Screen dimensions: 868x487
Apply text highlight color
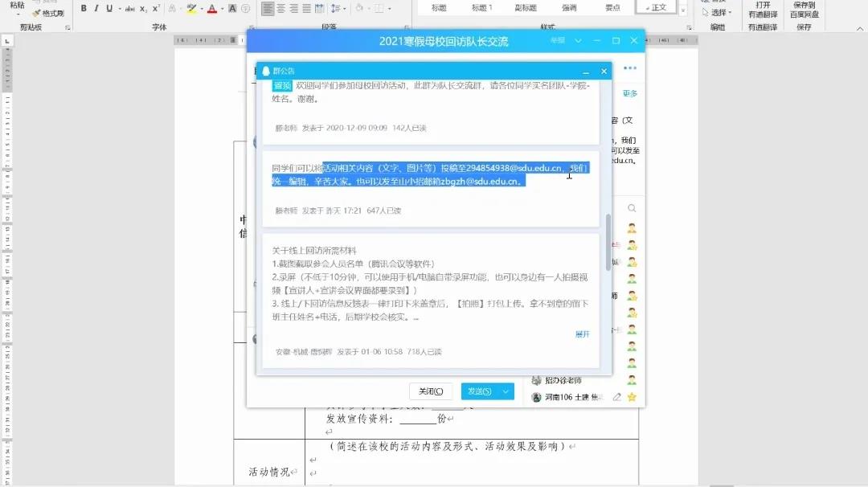[190, 9]
